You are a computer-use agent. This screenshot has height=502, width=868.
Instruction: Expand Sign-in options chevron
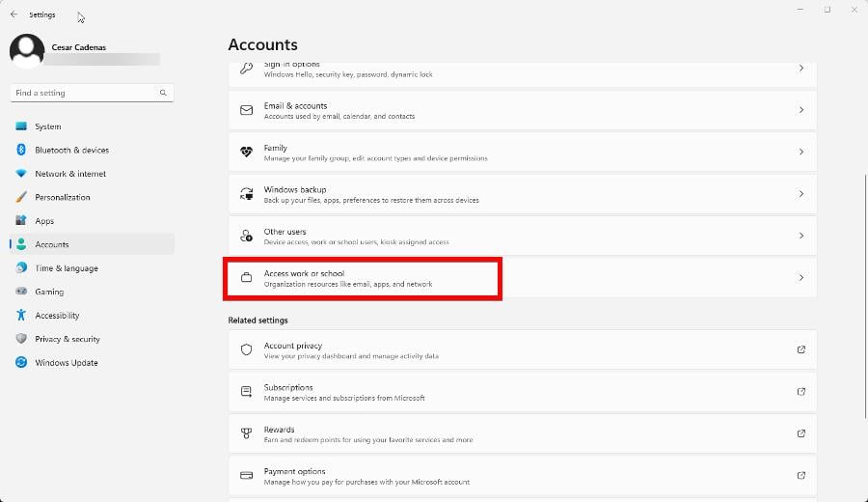click(801, 69)
